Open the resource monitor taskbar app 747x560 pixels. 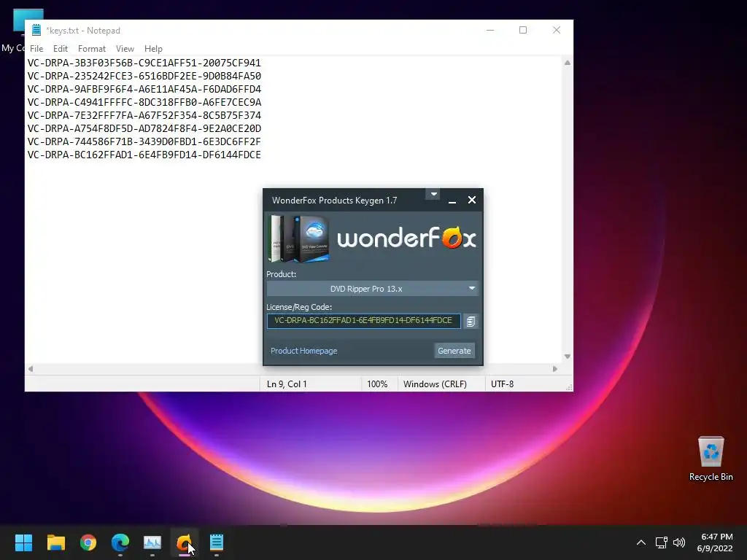[152, 542]
